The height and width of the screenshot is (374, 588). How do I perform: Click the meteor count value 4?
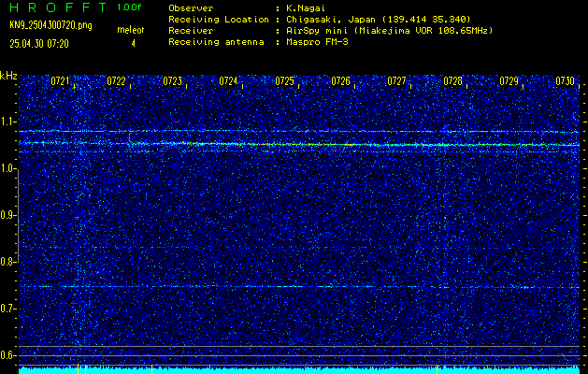point(133,44)
